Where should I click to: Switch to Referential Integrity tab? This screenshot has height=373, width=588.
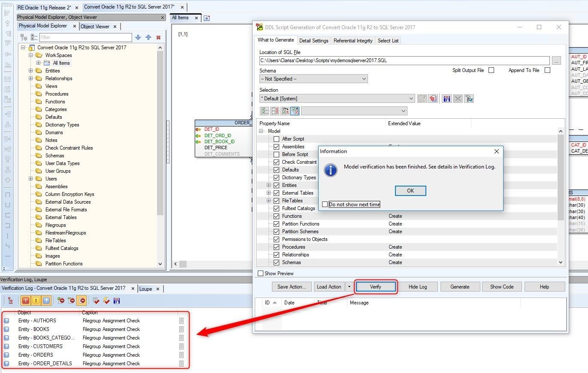[x=353, y=41]
